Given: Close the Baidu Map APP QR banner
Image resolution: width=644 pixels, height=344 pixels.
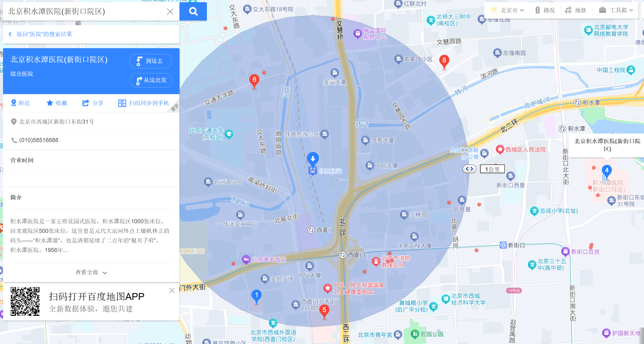Looking at the screenshot, I should click(172, 291).
